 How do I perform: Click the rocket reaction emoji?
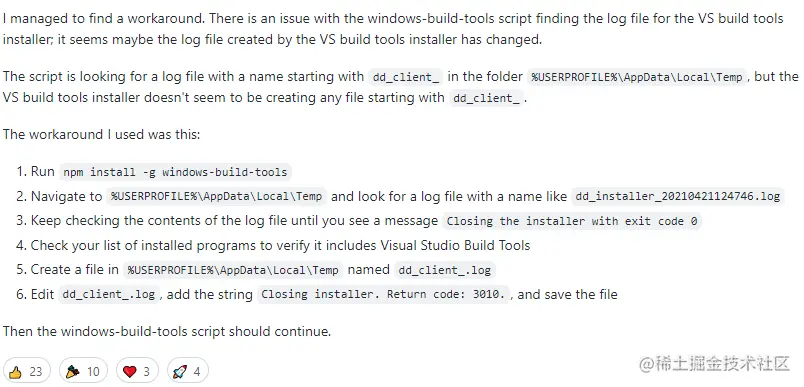coord(180,371)
